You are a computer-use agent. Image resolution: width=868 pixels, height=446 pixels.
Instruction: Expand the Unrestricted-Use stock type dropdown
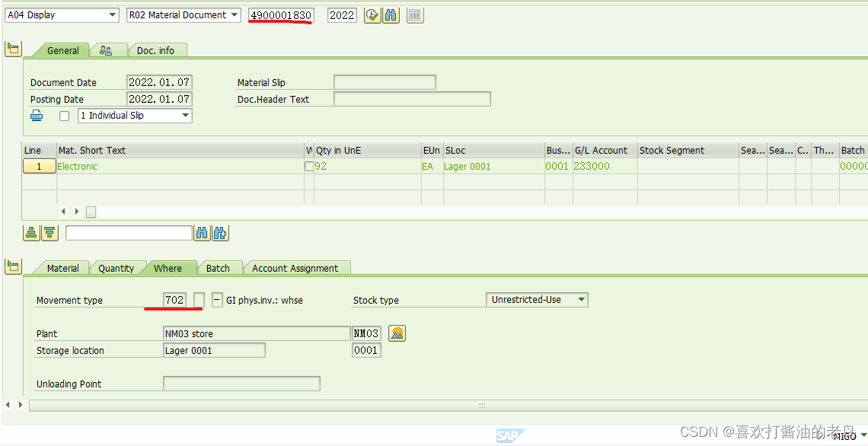coord(537,299)
